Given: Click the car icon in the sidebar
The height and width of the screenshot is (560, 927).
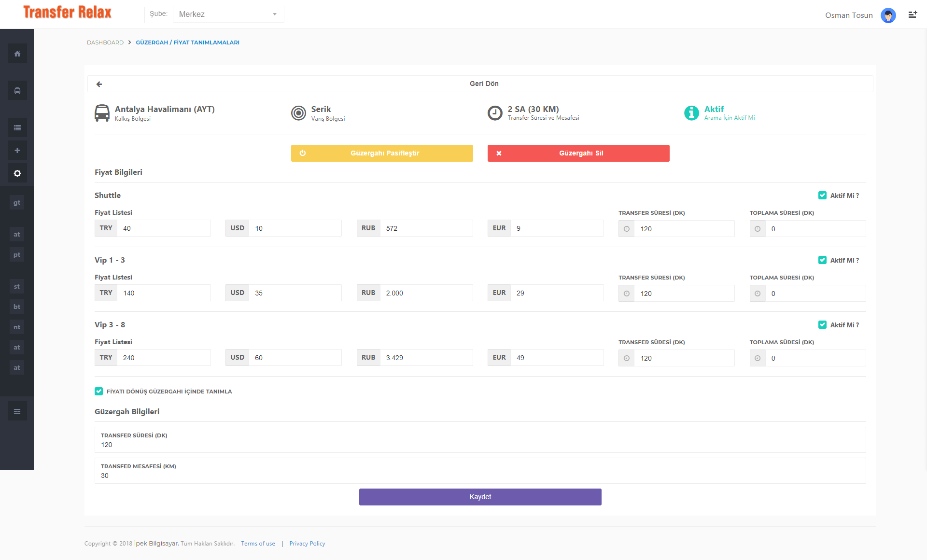Looking at the screenshot, I should coord(17,91).
